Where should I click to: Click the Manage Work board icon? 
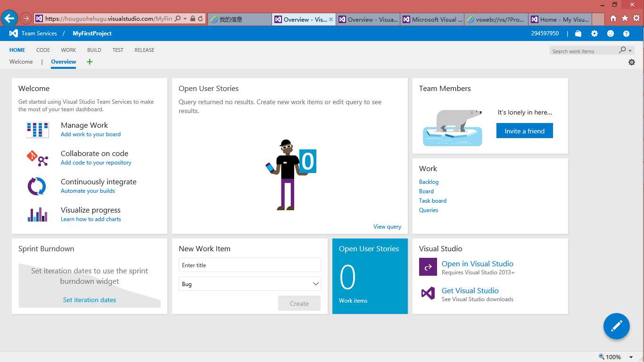click(37, 130)
